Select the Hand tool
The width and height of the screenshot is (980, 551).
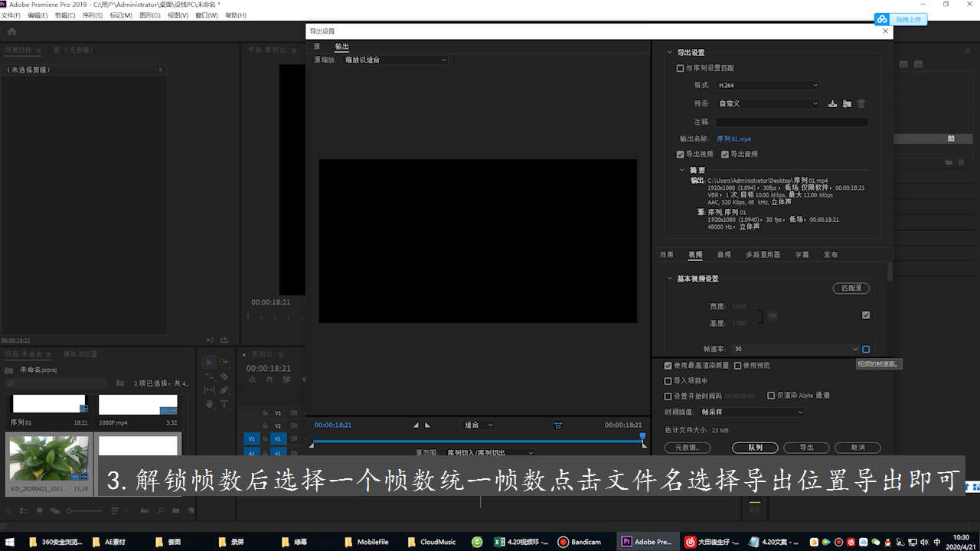(x=210, y=403)
